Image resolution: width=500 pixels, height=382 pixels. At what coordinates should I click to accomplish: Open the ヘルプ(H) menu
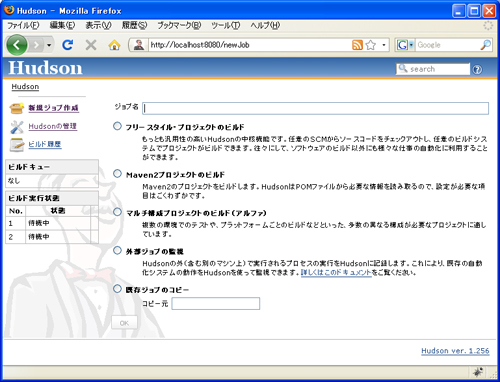coord(265,25)
